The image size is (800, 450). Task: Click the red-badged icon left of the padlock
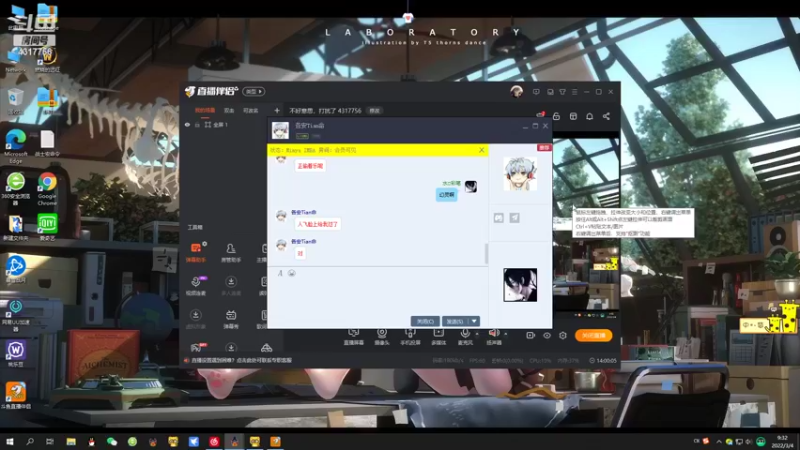click(x=541, y=115)
